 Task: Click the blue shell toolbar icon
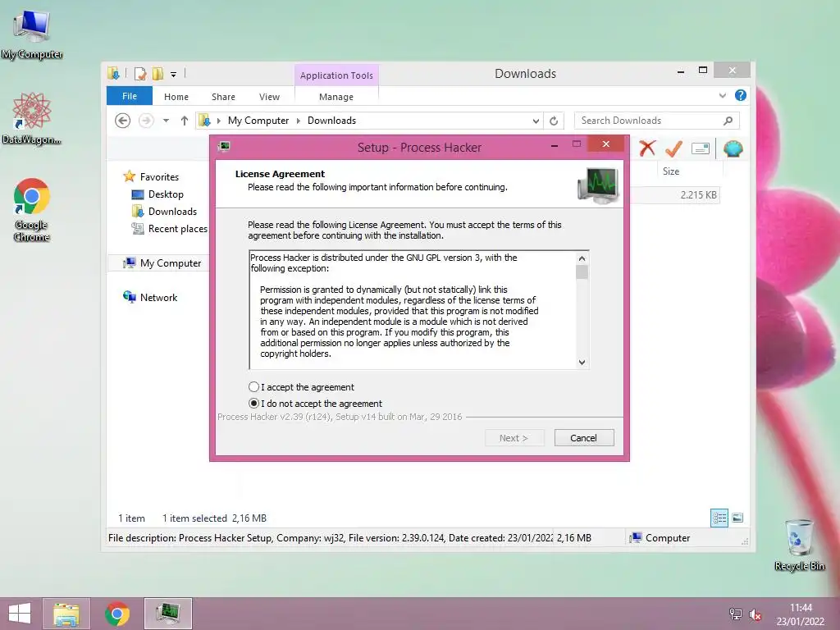tap(733, 148)
